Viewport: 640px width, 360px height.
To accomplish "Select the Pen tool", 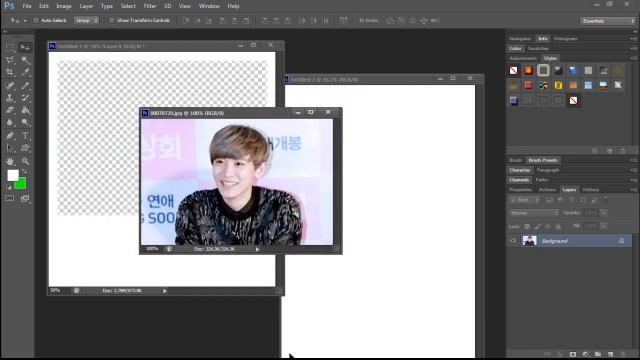I will click(10, 136).
